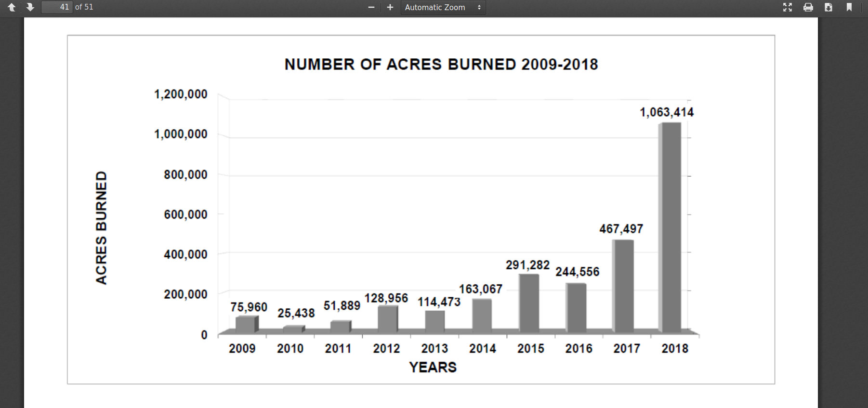Click the 2010 year label on axis
The image size is (868, 408).
pos(290,348)
